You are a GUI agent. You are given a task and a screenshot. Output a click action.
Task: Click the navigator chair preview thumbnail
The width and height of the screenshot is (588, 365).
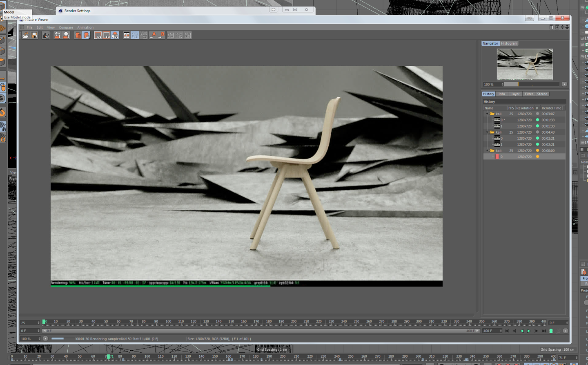(x=525, y=64)
